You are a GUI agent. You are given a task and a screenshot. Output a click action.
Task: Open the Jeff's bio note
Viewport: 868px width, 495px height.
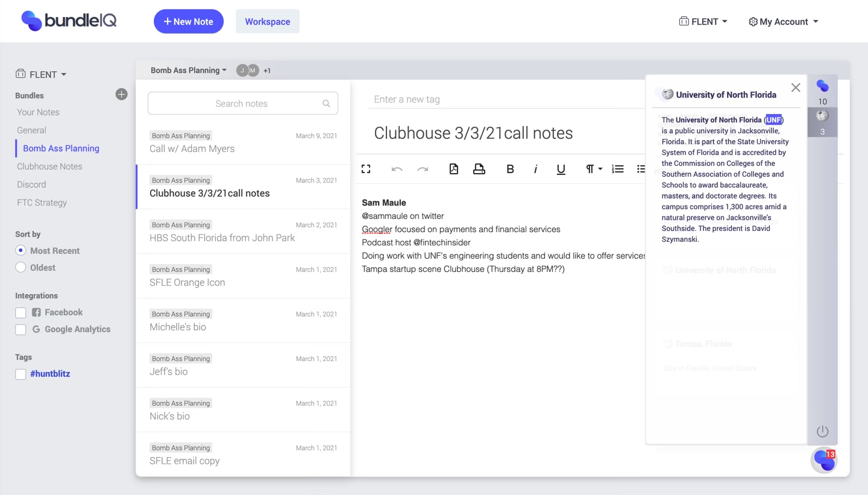pyautogui.click(x=244, y=365)
